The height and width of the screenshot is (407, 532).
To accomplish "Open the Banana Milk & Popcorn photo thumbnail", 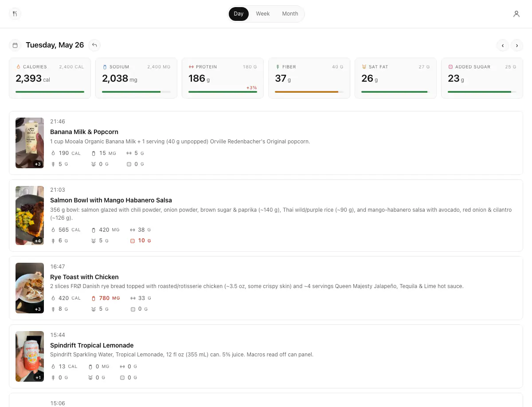I will coord(30,143).
